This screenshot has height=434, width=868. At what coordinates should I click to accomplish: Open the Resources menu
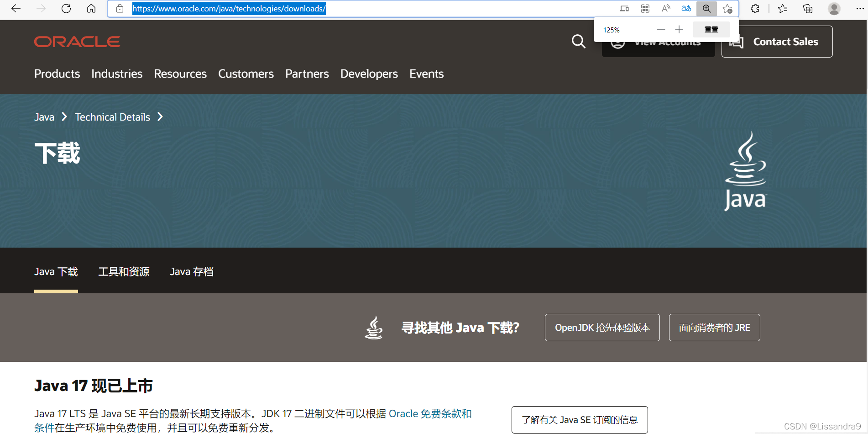pyautogui.click(x=180, y=74)
